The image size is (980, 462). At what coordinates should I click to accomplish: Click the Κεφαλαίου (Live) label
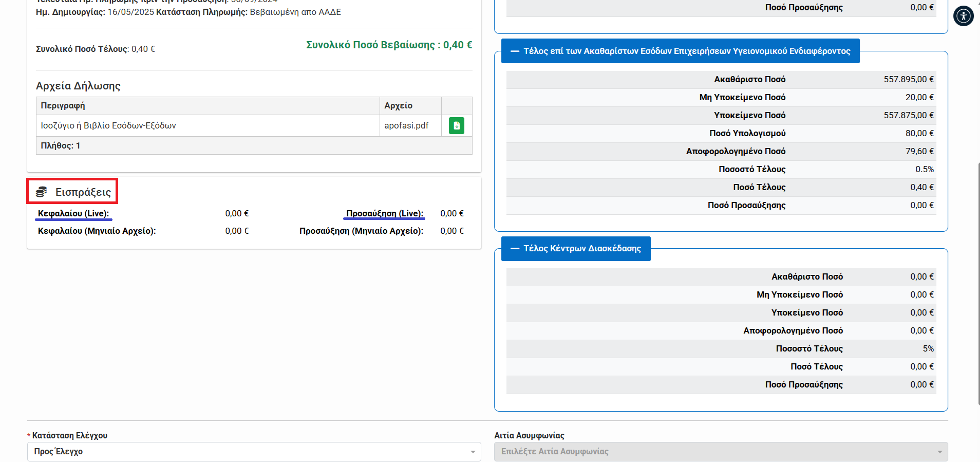73,213
